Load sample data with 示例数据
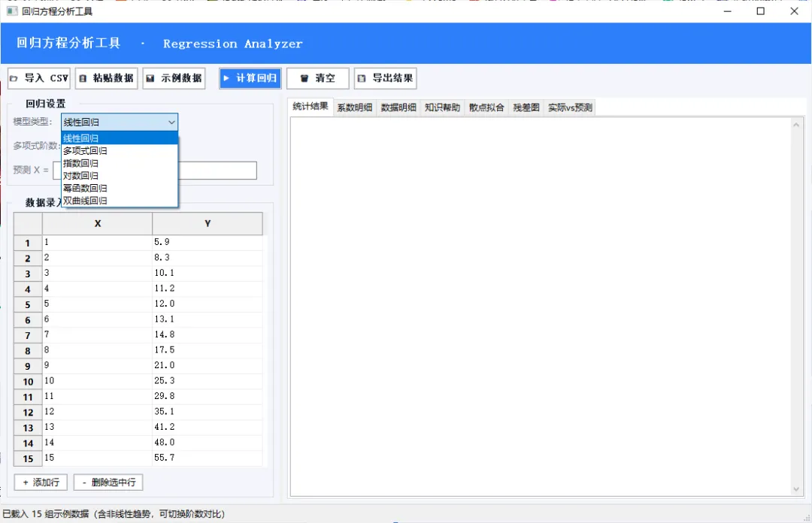 174,78
